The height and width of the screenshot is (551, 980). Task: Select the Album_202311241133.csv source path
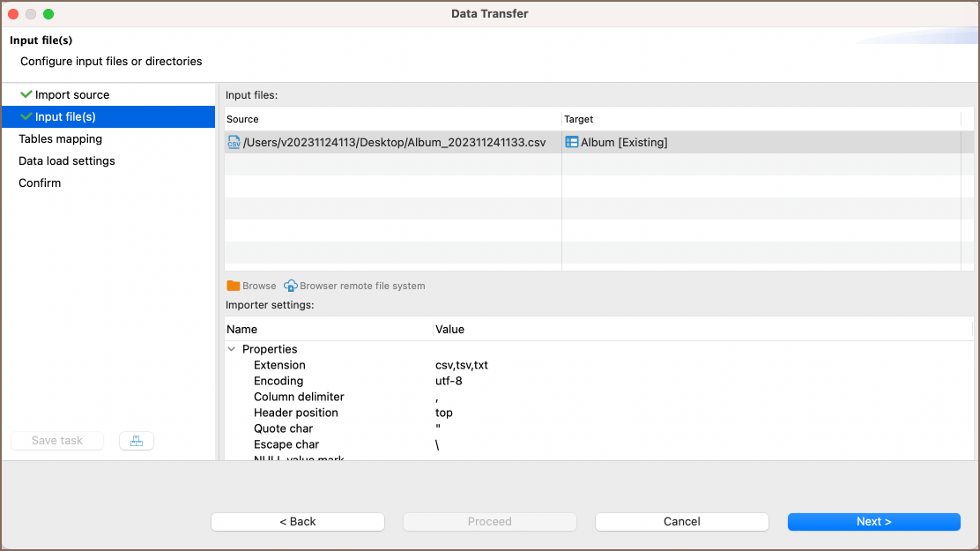pos(394,142)
